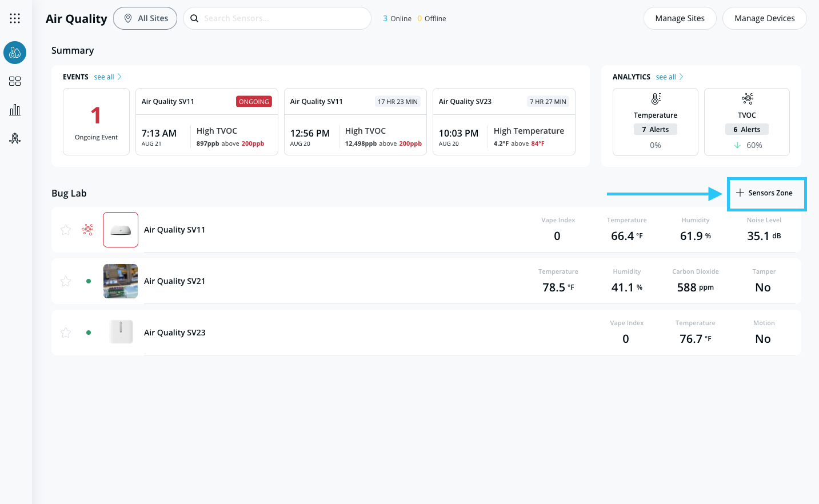Open the analytics bar chart sidebar icon
819x504 pixels.
[x=15, y=110]
